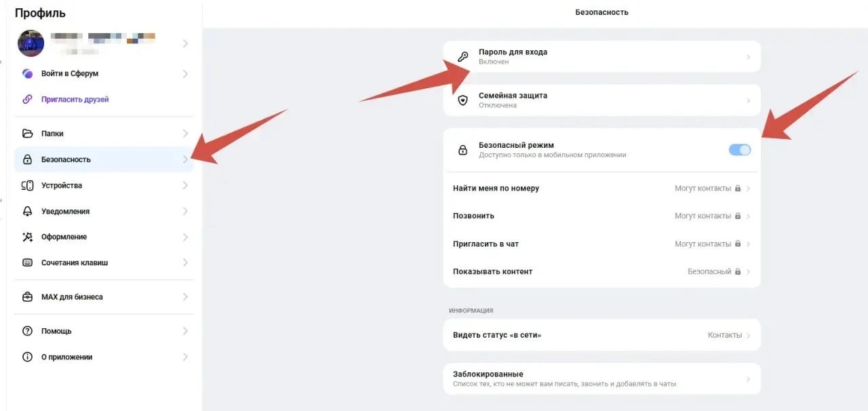Click the briefcase icon for MAX для бизнеса
The height and width of the screenshot is (411, 868).
pyautogui.click(x=28, y=297)
